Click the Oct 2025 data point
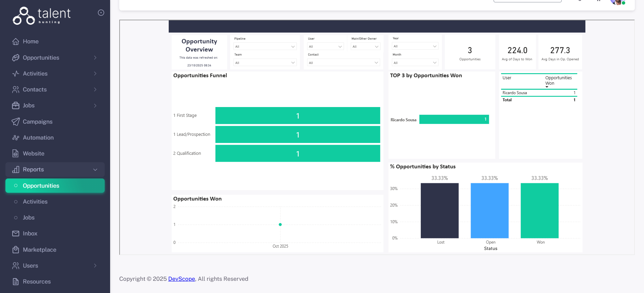This screenshot has width=644, height=293. [x=280, y=225]
